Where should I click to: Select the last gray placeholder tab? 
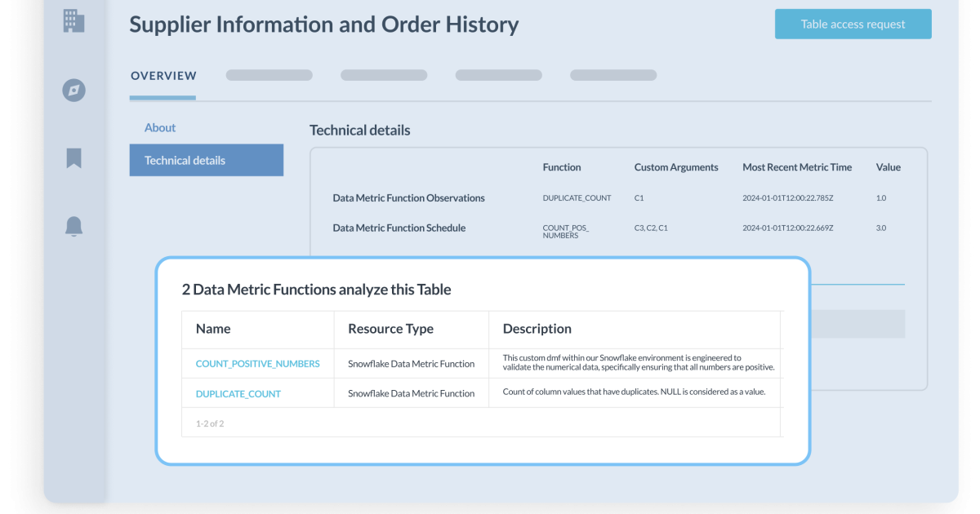(612, 75)
